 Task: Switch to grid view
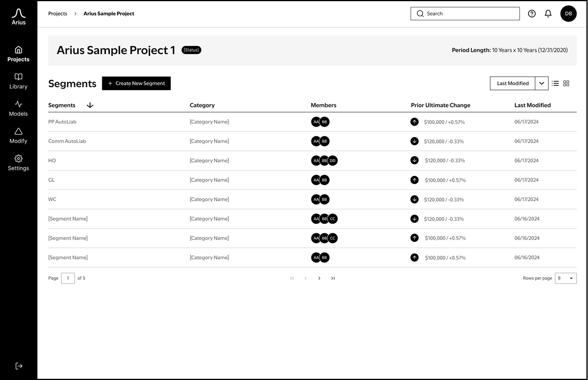(x=566, y=83)
